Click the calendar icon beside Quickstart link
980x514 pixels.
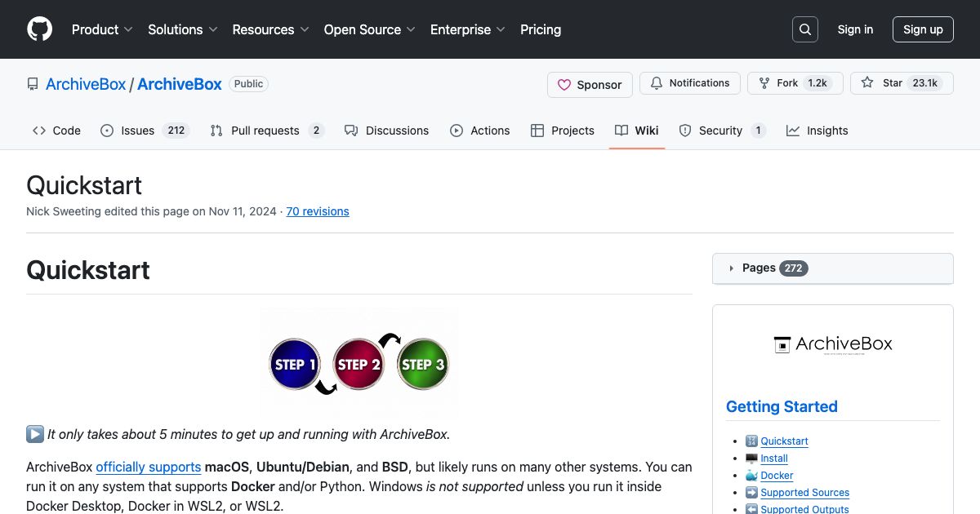[752, 441]
